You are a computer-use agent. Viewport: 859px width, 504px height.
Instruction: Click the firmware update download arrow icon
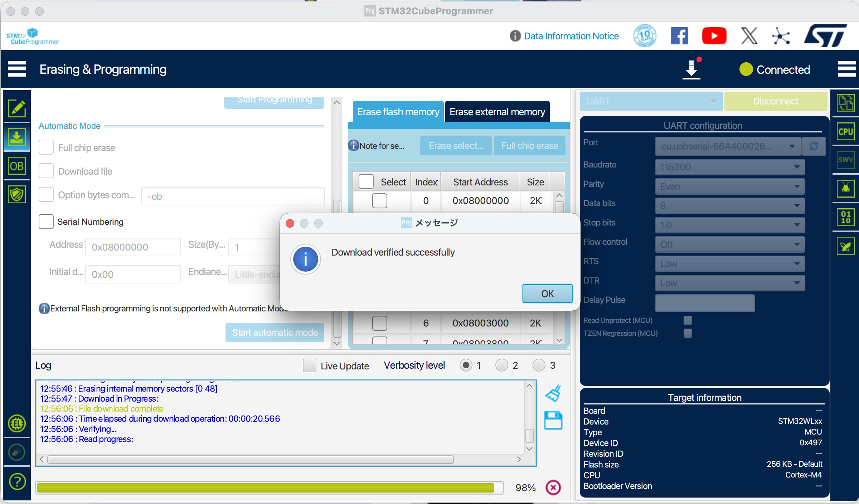691,69
